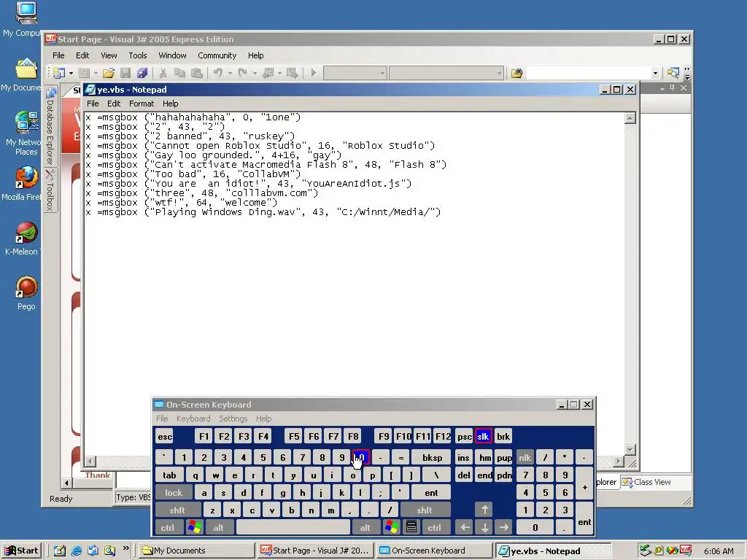Click right arrow key on On-Screen Keyboard
747x560 pixels.
pyautogui.click(x=503, y=527)
